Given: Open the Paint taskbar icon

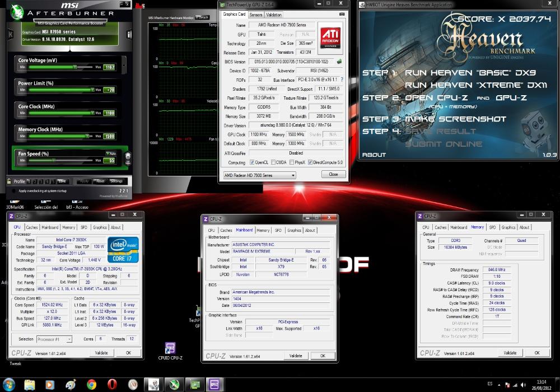Looking at the screenshot, I should click(x=71, y=385).
